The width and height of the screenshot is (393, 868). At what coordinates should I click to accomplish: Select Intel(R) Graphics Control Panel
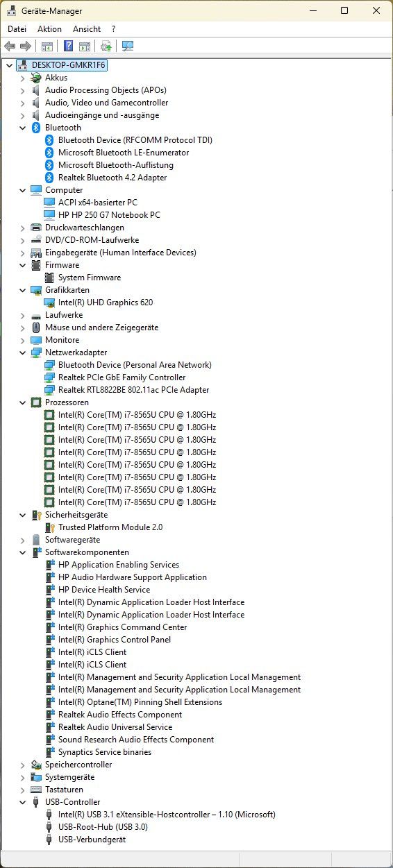(115, 640)
